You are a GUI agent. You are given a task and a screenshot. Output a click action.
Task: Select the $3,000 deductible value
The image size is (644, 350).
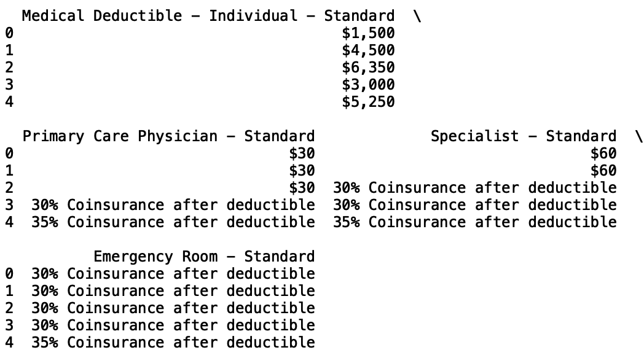point(369,85)
